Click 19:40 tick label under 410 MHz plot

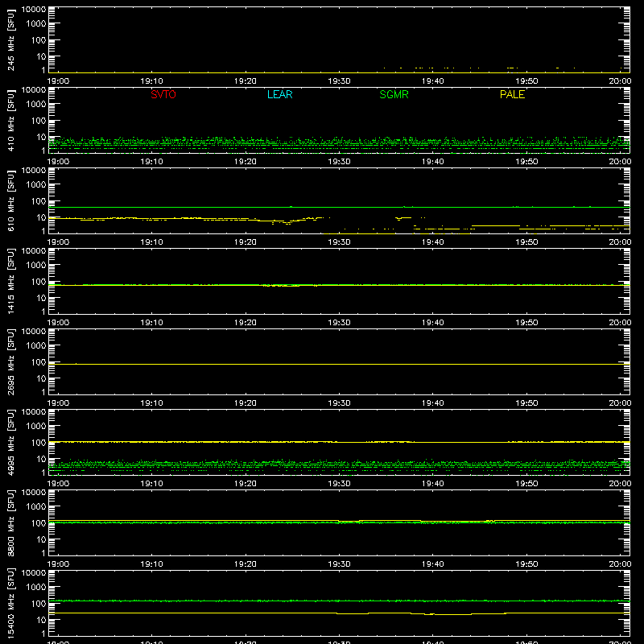coord(432,162)
